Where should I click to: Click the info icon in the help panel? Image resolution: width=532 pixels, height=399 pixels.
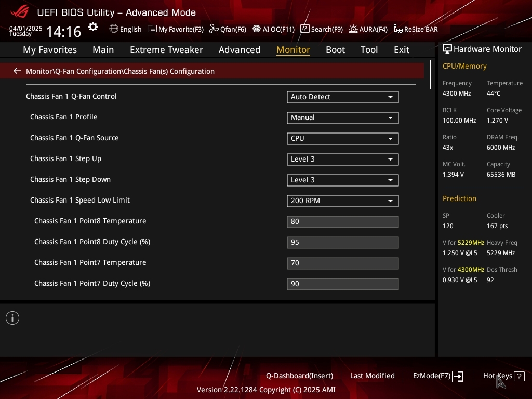12,318
